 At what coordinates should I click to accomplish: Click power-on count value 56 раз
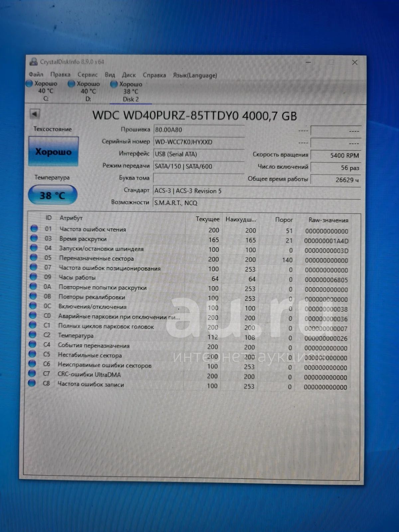[335, 168]
